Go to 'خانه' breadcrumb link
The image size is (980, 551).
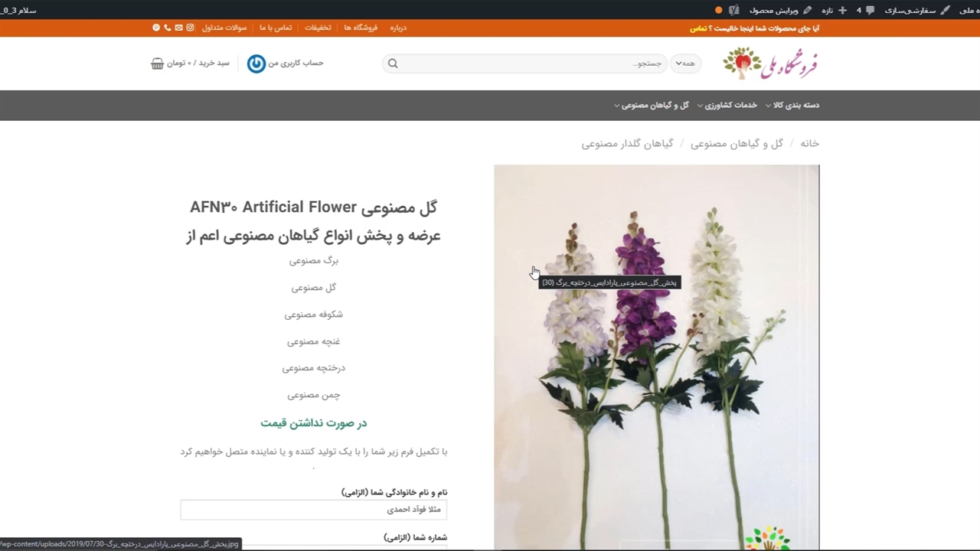[809, 144]
